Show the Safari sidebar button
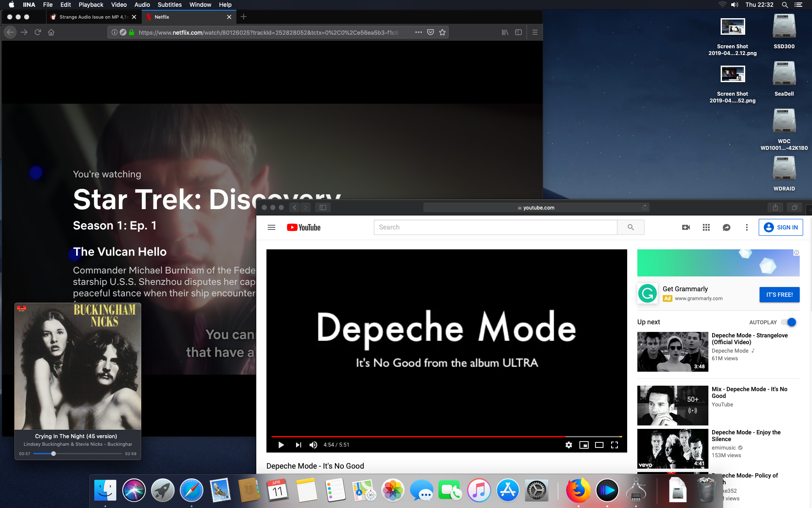812x508 pixels. [x=323, y=207]
